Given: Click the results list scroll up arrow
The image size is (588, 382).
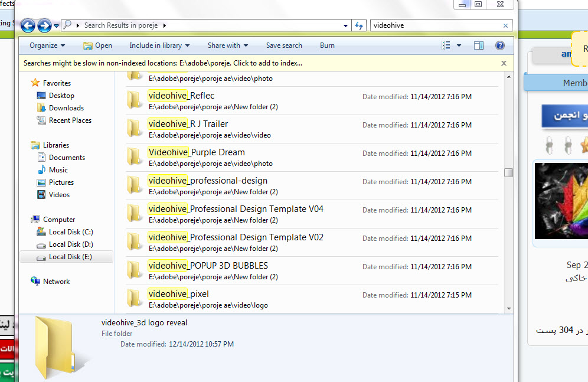Looking at the screenshot, I should pos(509,77).
